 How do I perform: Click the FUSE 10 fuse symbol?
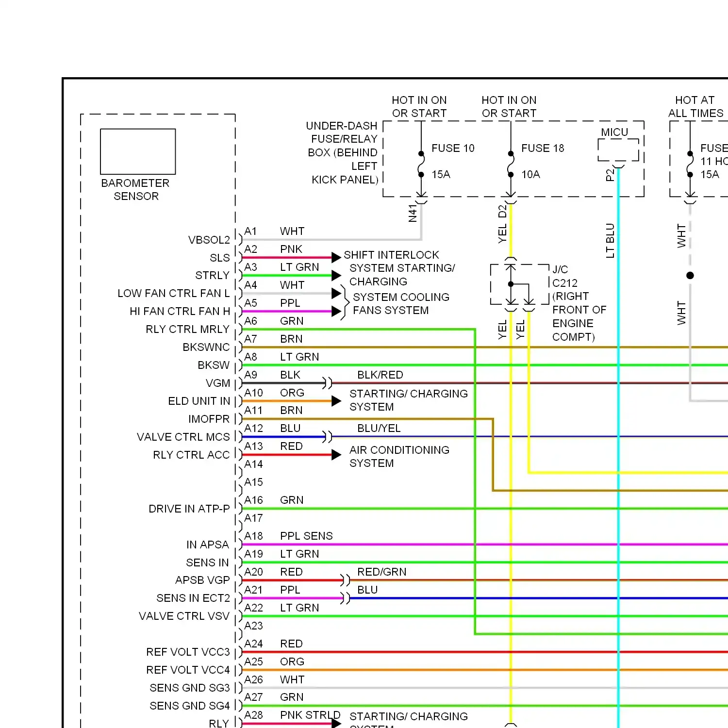(421, 164)
